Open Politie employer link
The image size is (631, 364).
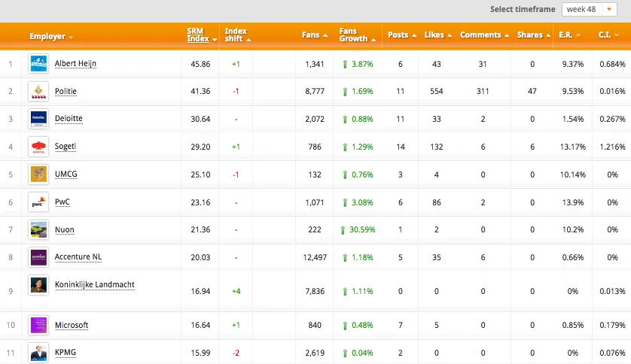pyautogui.click(x=66, y=91)
